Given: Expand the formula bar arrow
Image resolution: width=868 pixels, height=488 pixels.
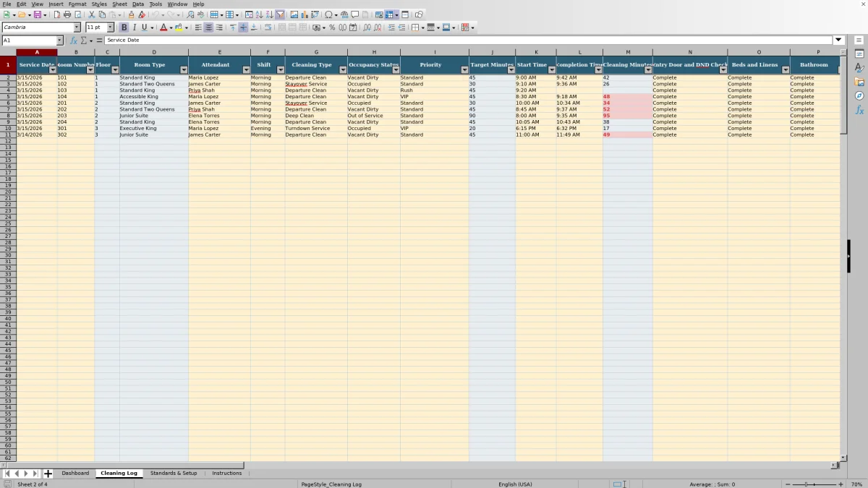Looking at the screenshot, I should pos(839,40).
